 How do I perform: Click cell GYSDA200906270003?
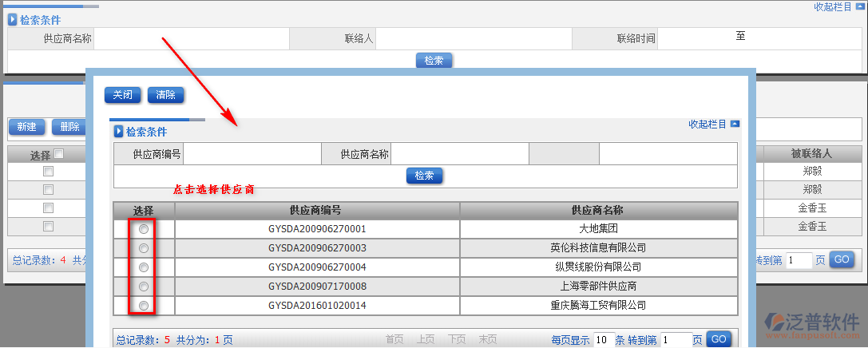point(317,248)
